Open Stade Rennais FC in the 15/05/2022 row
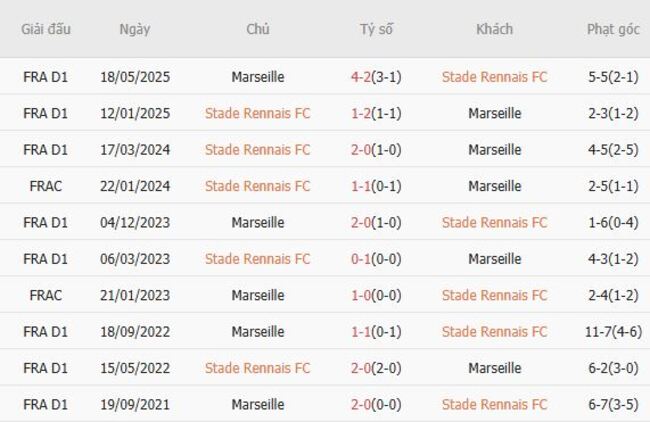The image size is (650, 422). [257, 368]
